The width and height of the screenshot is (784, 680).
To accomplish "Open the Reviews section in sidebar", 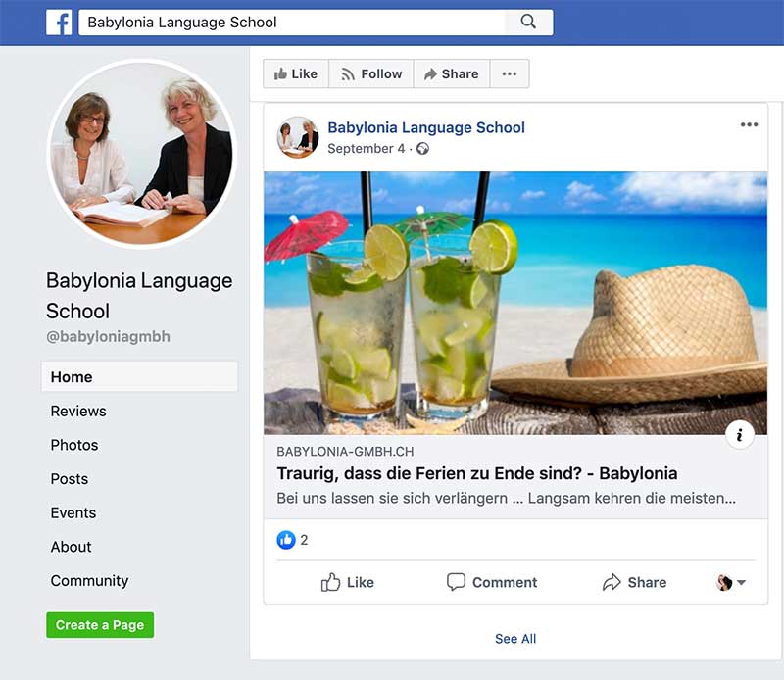I will pos(78,412).
